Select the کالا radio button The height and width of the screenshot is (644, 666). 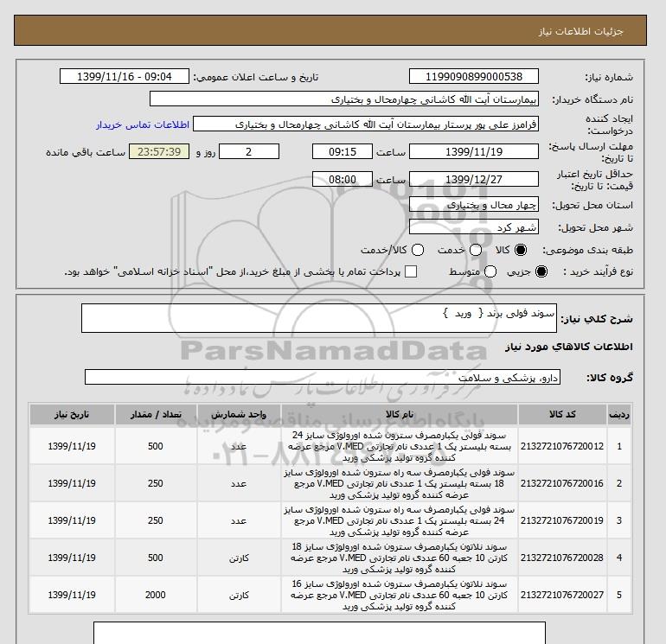pos(521,250)
